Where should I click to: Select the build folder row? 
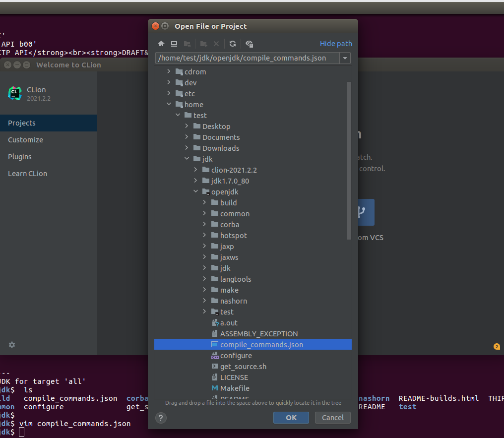253,202
